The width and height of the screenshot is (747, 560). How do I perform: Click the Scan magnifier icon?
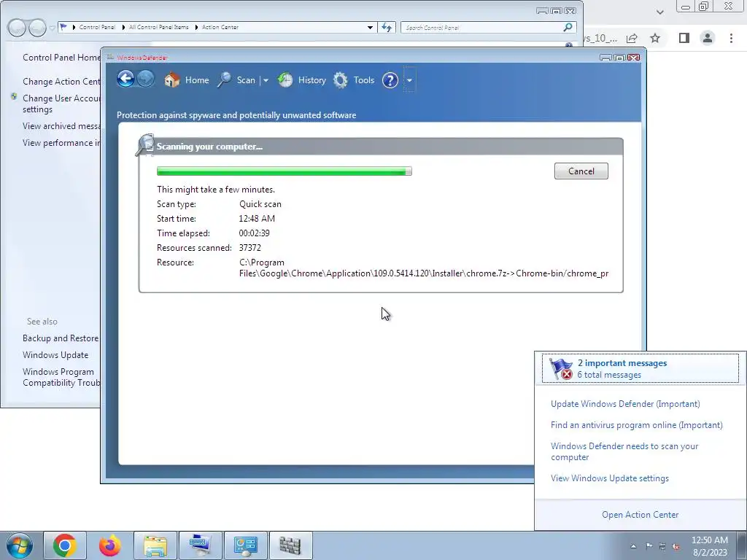tap(224, 79)
